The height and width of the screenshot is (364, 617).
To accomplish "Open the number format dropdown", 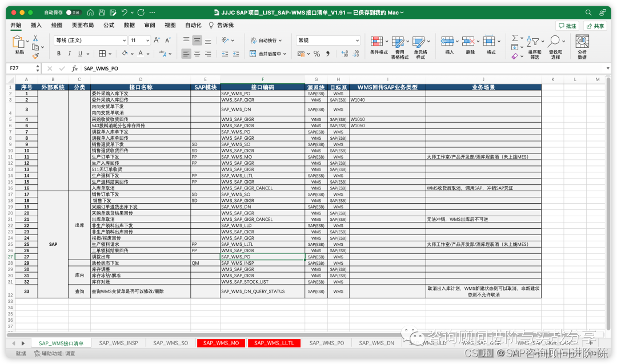I will [x=357, y=40].
